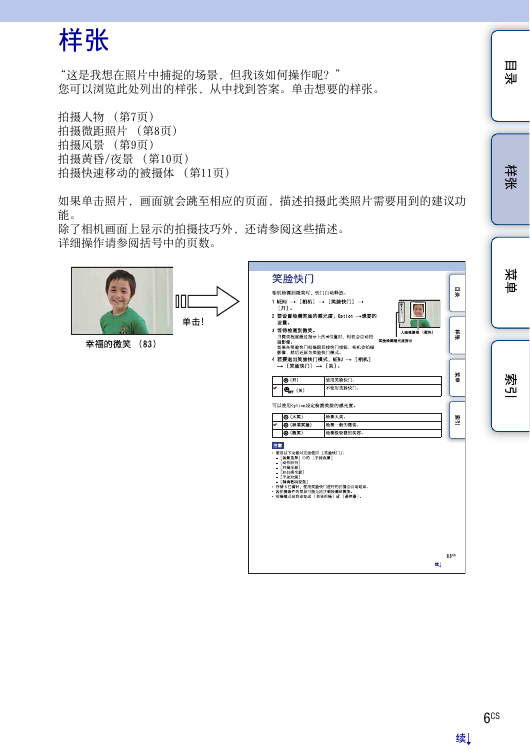530x753 pixels.
Task: Click the face detection photo in the preview
Action: click(x=419, y=314)
